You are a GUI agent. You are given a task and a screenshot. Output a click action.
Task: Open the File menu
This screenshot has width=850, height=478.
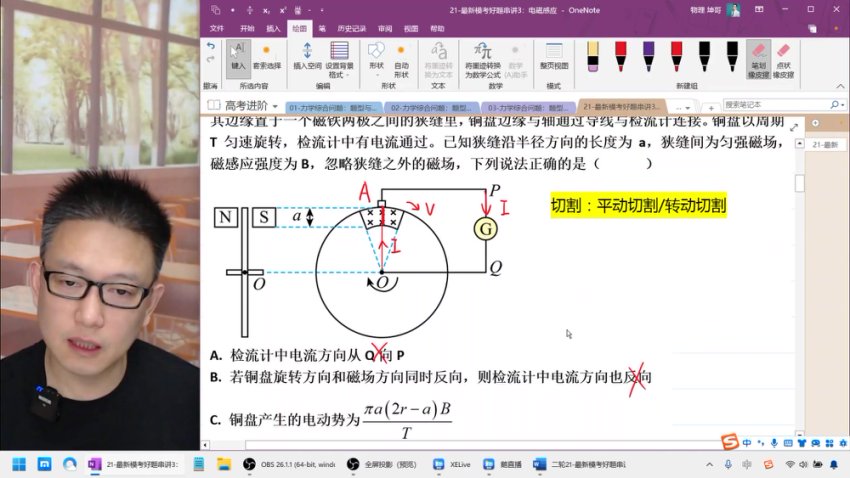coord(216,29)
